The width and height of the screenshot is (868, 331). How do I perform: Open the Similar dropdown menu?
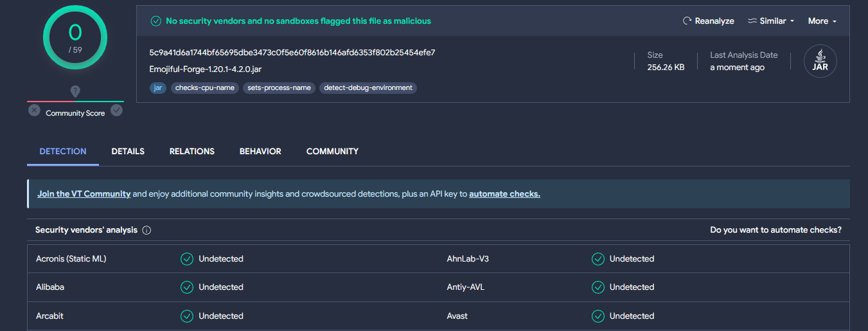(771, 21)
